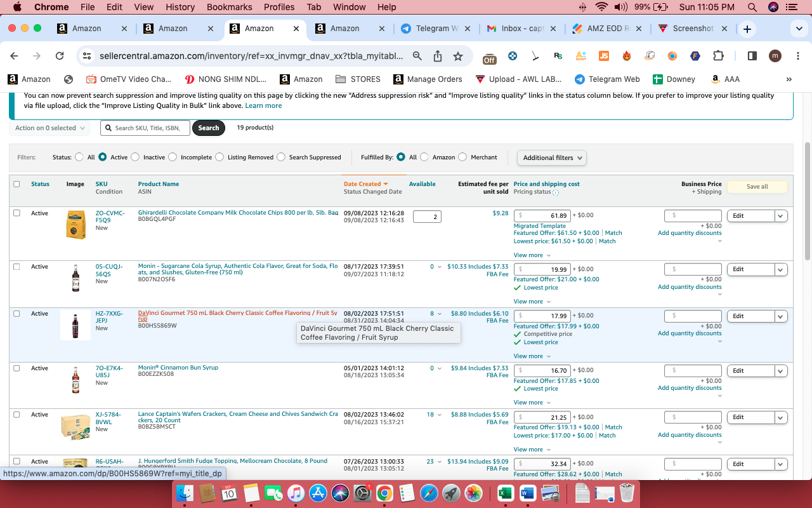Switch to the AMZ EOD tab
The image size is (812, 508).
tap(608, 29)
